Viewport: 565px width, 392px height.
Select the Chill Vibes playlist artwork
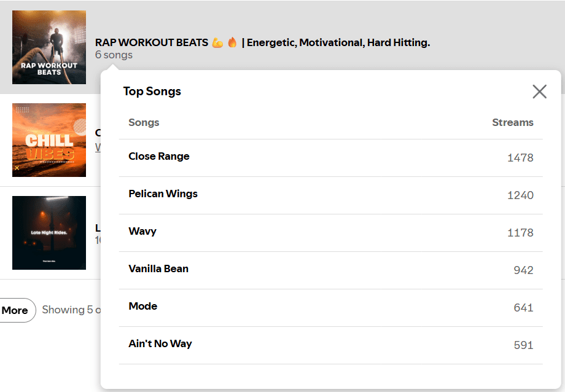(49, 140)
